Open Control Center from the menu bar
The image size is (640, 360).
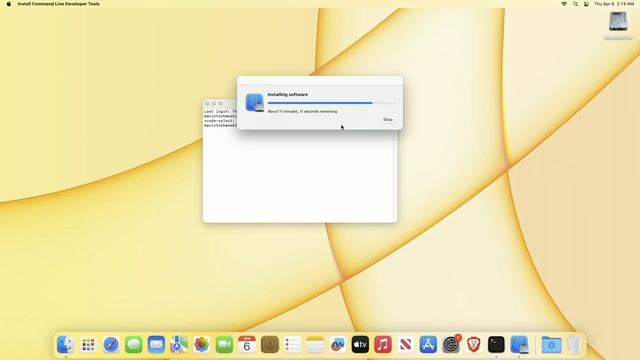[586, 4]
